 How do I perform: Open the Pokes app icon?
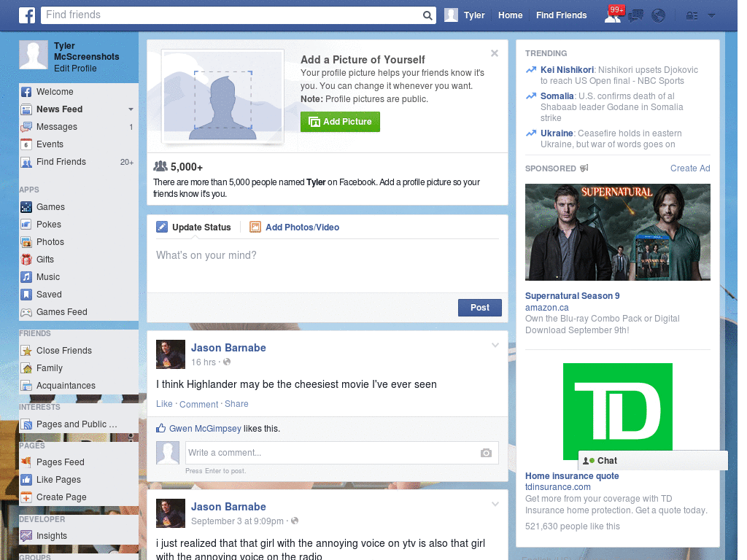click(26, 225)
